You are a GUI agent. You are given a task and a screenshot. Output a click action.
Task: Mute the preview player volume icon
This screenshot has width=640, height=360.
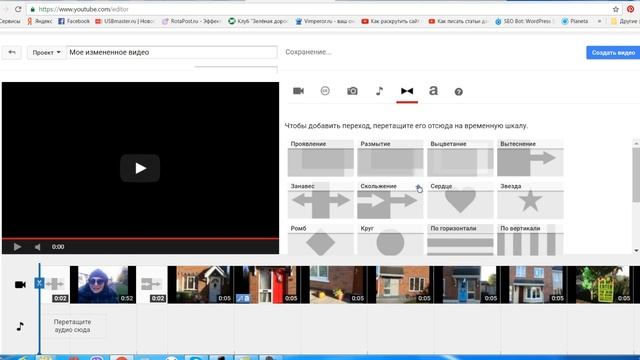click(38, 247)
